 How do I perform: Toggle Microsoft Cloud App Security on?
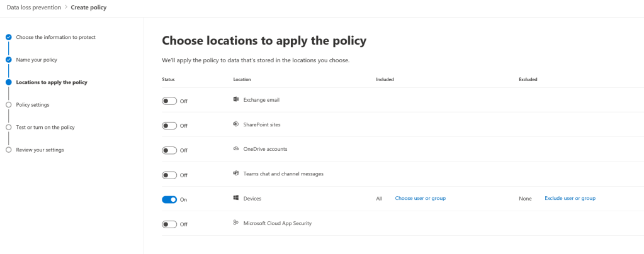[169, 224]
